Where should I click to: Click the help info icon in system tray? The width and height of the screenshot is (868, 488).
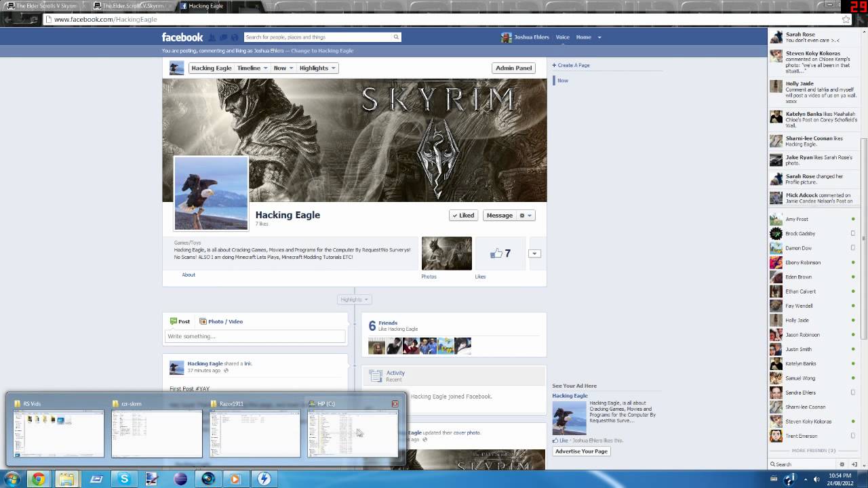(790, 479)
